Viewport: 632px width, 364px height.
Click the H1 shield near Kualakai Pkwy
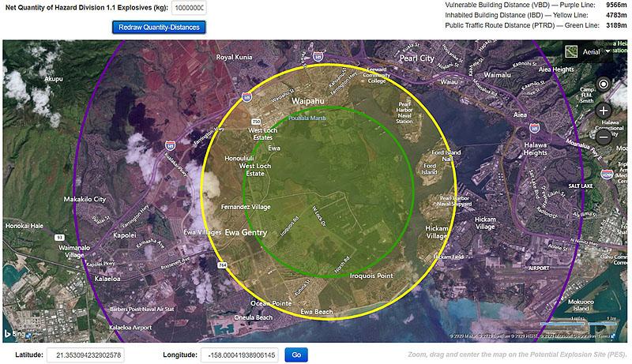[170, 145]
